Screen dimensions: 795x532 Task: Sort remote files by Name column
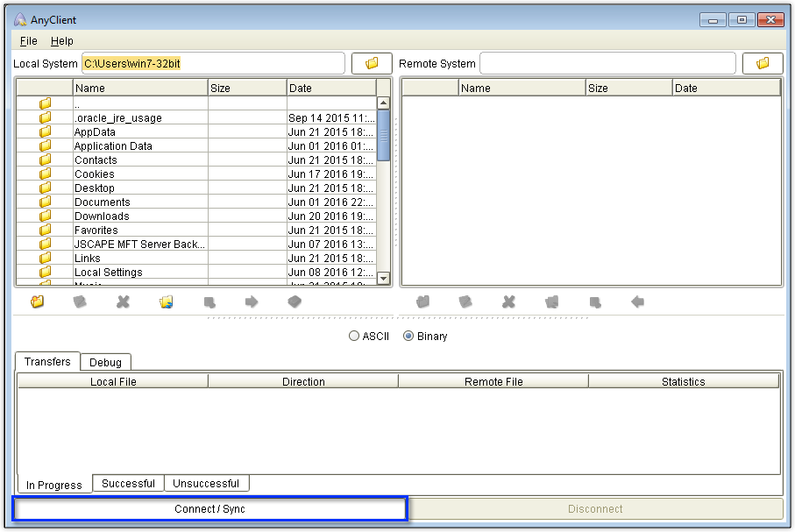point(522,88)
